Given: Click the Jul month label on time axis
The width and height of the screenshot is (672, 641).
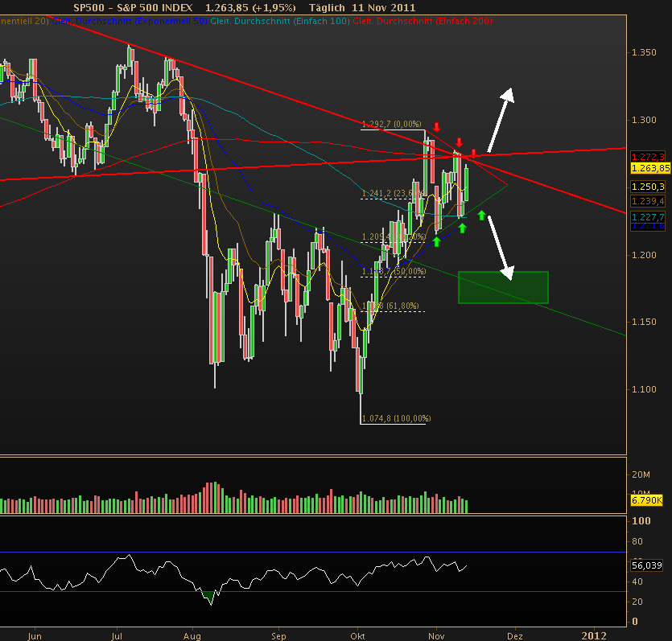Looking at the screenshot, I should pyautogui.click(x=117, y=636).
